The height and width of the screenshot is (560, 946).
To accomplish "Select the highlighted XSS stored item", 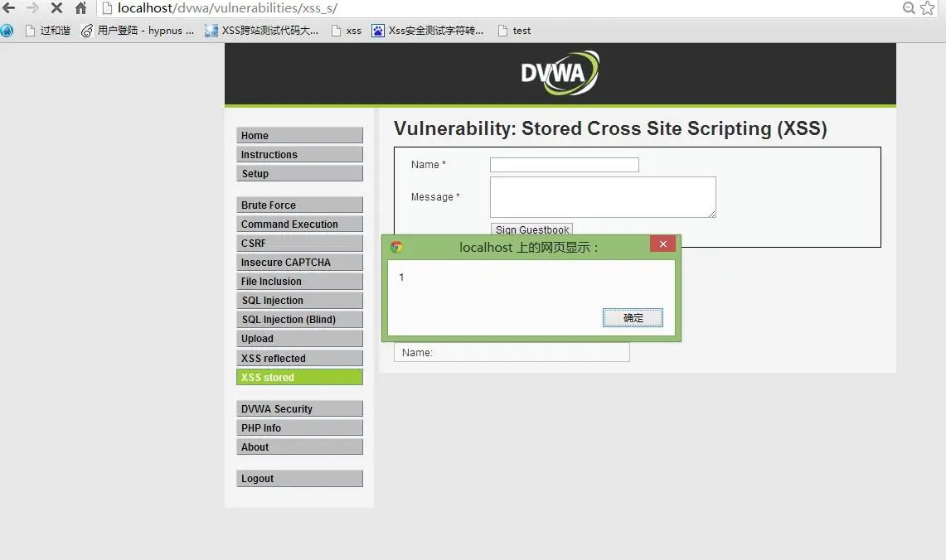I will [x=299, y=377].
